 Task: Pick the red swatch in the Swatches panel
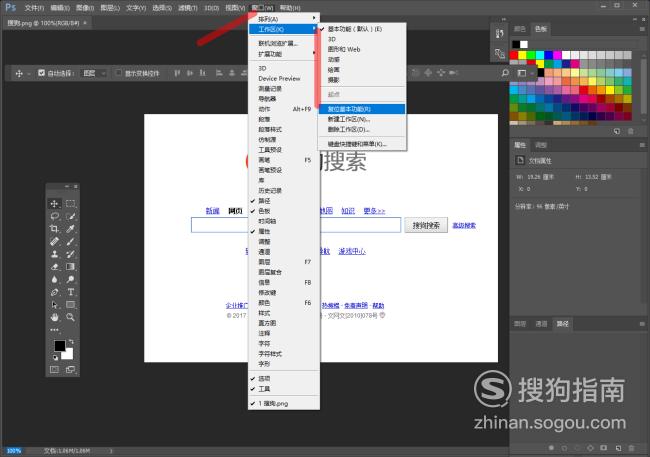coord(514,55)
